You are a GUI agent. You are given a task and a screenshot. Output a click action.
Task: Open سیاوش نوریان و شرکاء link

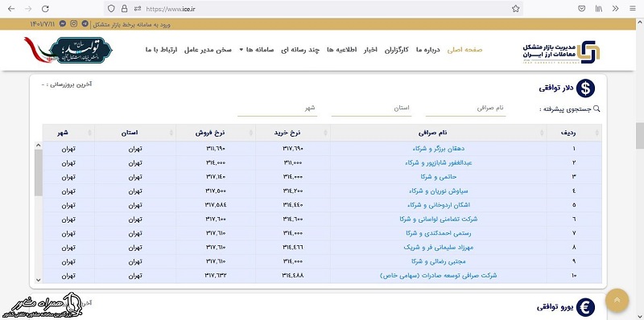click(438, 191)
